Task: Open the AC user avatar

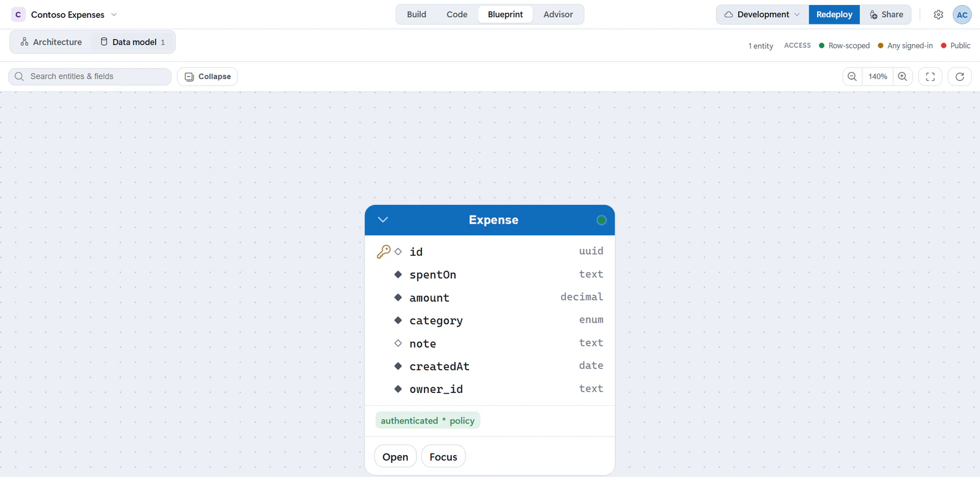Action: [962, 15]
